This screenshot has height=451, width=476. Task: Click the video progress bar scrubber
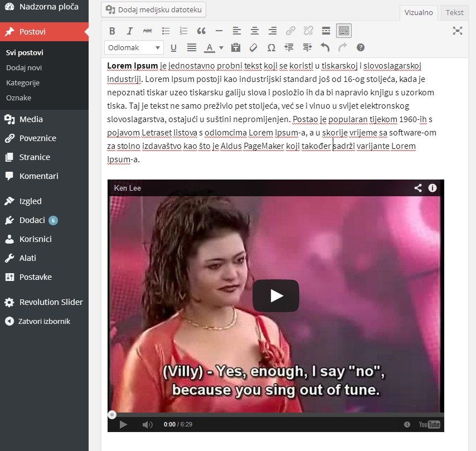112,415
